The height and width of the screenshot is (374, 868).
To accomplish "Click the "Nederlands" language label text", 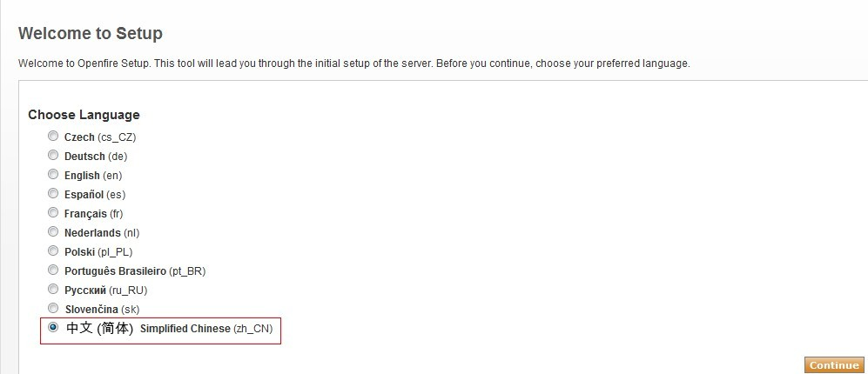I will (92, 233).
